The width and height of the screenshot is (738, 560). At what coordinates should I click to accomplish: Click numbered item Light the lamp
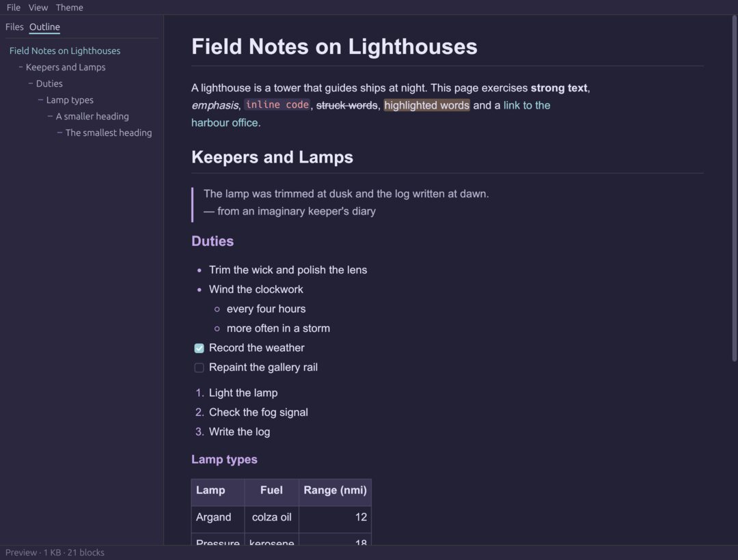[x=243, y=393]
